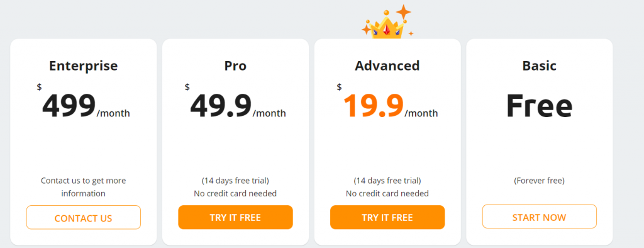Click the 499 Enterprise price
644x248 pixels.
(x=69, y=106)
